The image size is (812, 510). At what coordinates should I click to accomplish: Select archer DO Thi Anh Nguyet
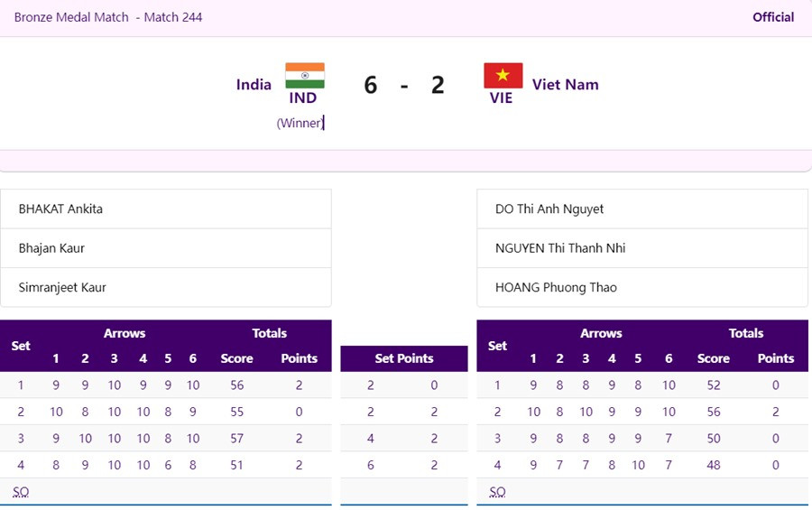tap(549, 209)
